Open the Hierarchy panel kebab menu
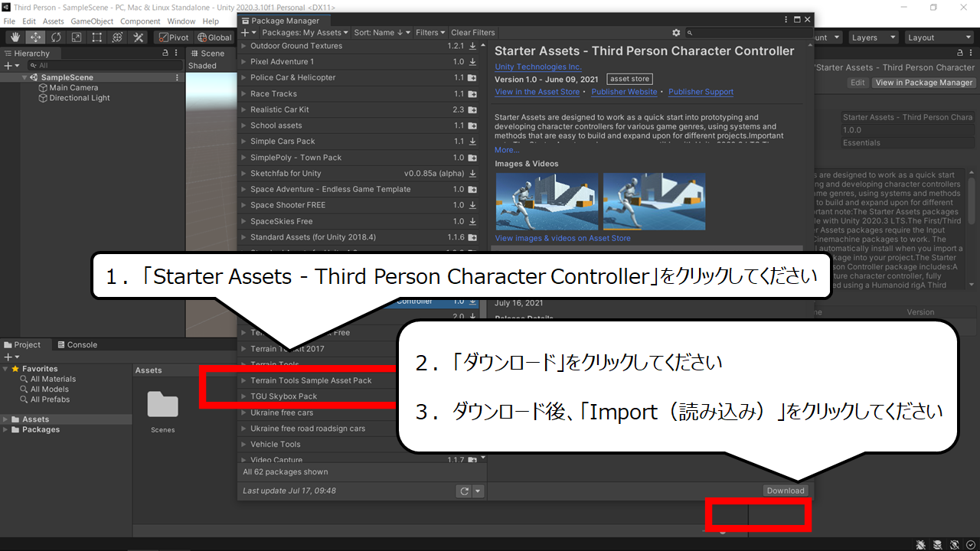Viewport: 980px width, 551px height. point(176,54)
